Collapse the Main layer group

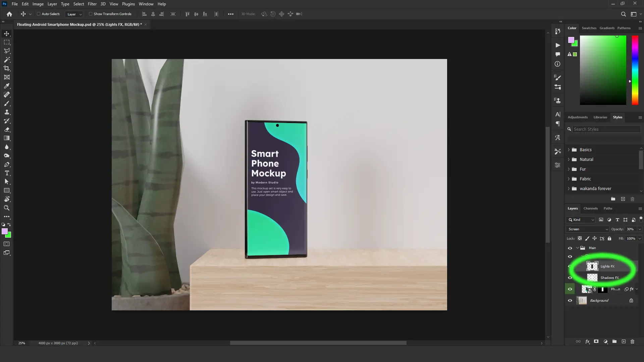(x=578, y=248)
